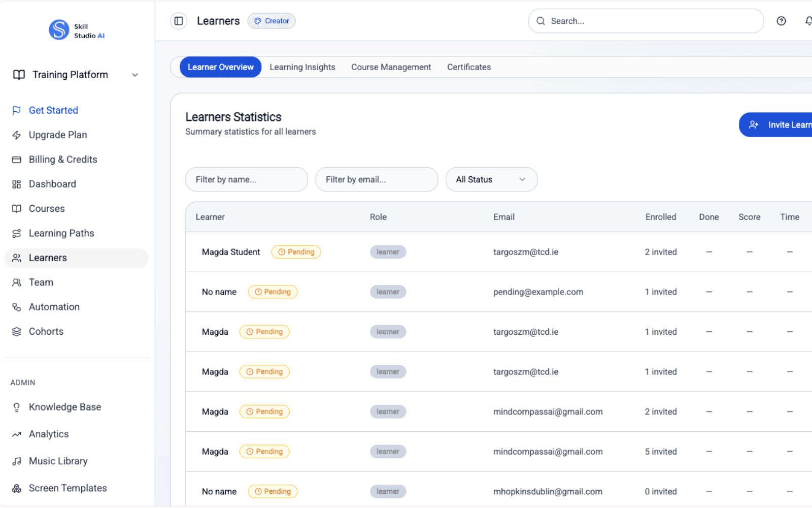Open the Certificates tab

tap(469, 67)
